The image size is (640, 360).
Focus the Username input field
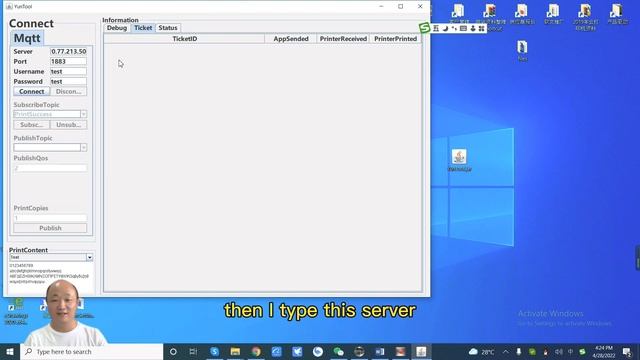coord(68,71)
